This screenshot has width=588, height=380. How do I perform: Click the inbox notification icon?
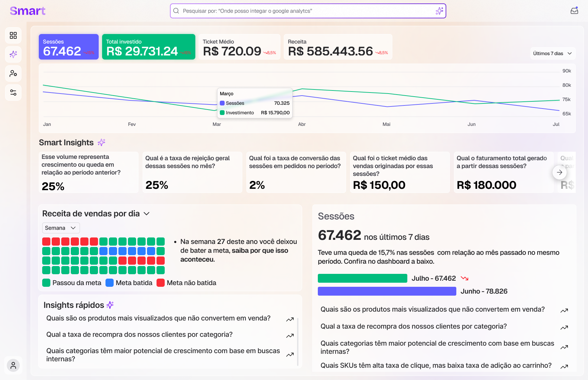[574, 11]
